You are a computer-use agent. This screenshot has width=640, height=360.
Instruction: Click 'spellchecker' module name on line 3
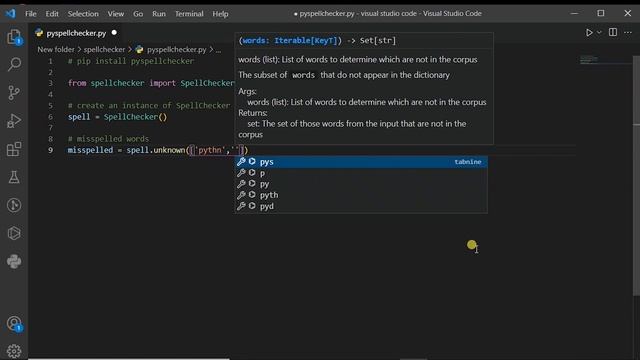point(118,83)
